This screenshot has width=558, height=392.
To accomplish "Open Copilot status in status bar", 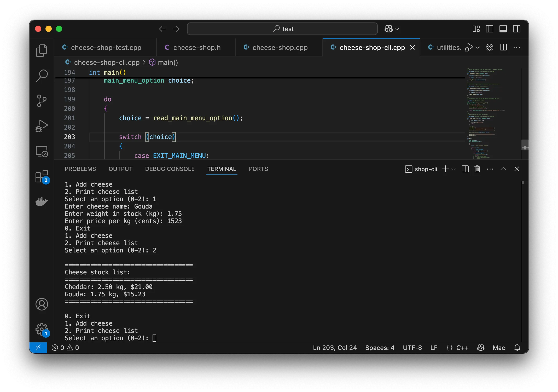I will [x=481, y=348].
